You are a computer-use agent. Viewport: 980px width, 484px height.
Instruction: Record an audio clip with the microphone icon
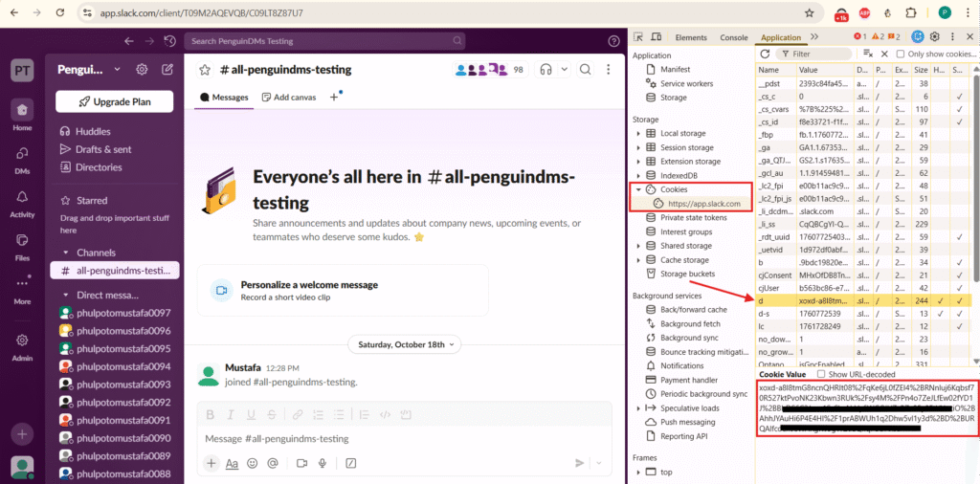(x=322, y=463)
